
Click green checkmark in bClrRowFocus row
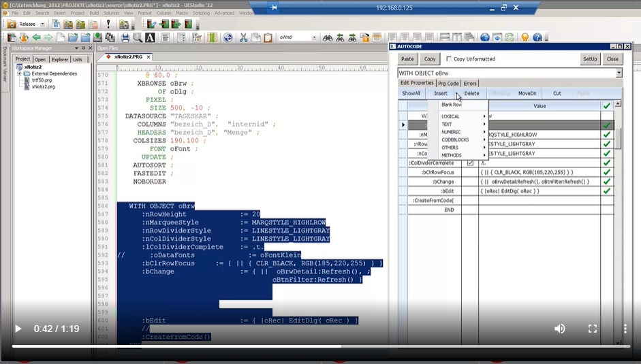click(607, 172)
